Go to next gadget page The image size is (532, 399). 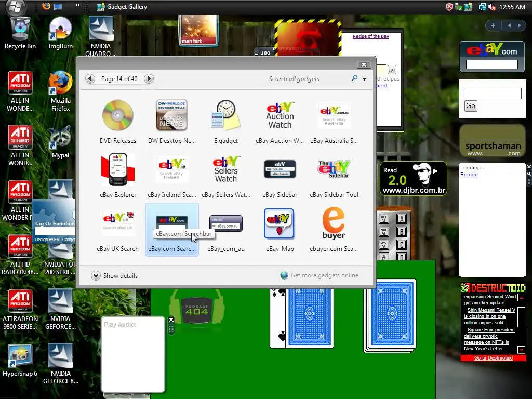(x=149, y=79)
